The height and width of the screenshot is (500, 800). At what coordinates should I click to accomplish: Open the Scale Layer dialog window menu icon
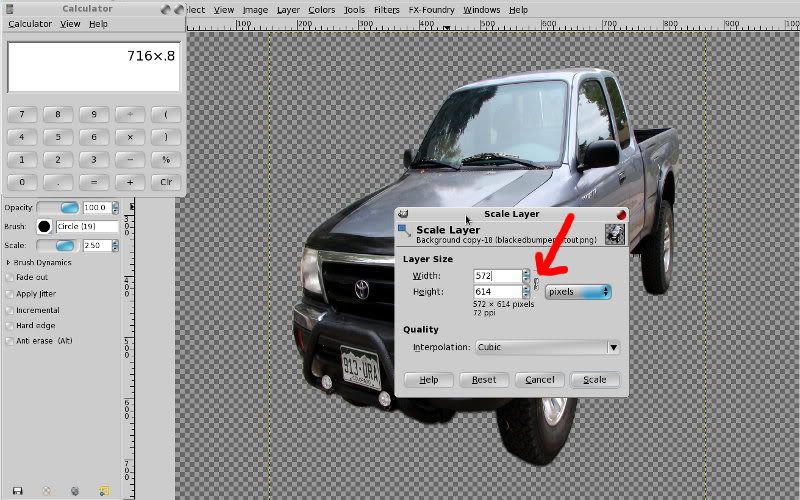tap(403, 214)
